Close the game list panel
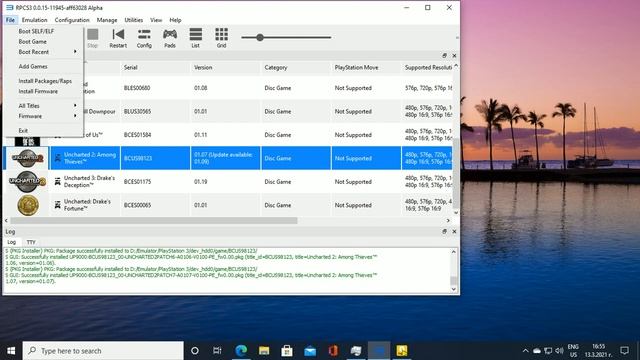Image resolution: width=640 pixels, height=360 pixels. coord(454,56)
